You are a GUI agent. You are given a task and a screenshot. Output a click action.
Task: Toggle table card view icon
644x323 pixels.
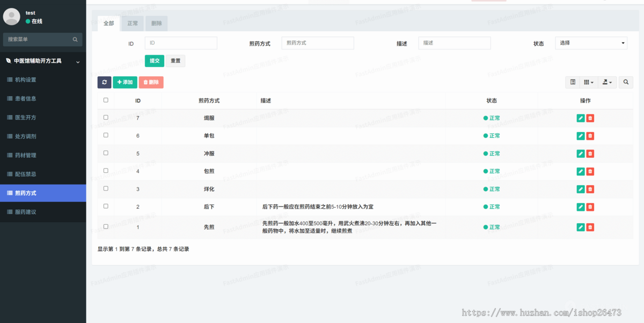pyautogui.click(x=573, y=82)
